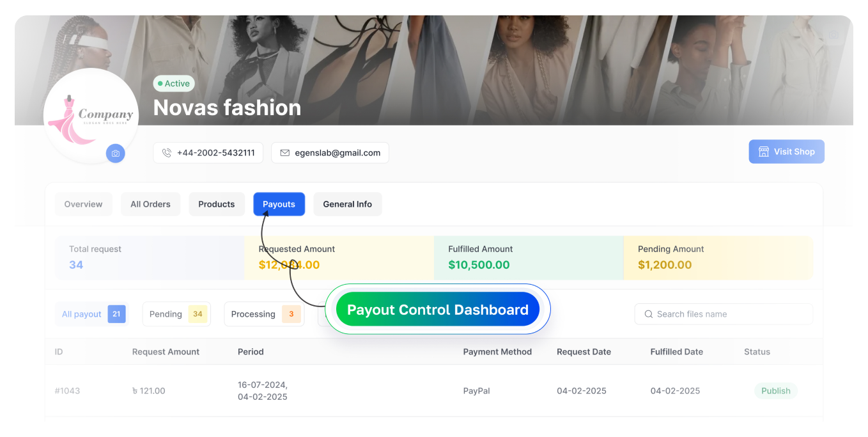
Task: Click the camera icon on the profile logo
Action: click(x=116, y=154)
